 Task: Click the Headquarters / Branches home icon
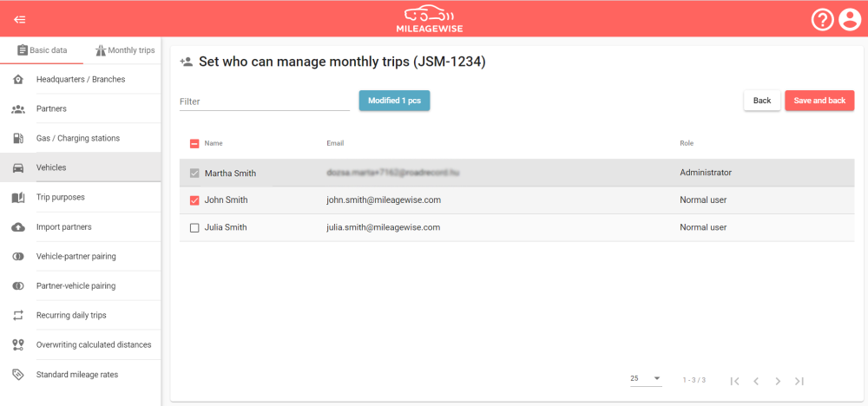[18, 80]
